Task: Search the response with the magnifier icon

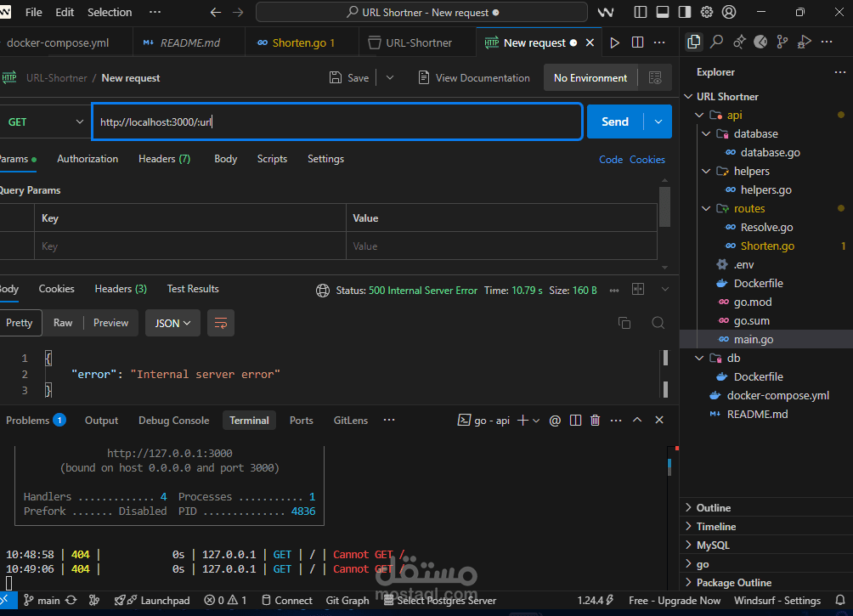Action: coord(658,323)
